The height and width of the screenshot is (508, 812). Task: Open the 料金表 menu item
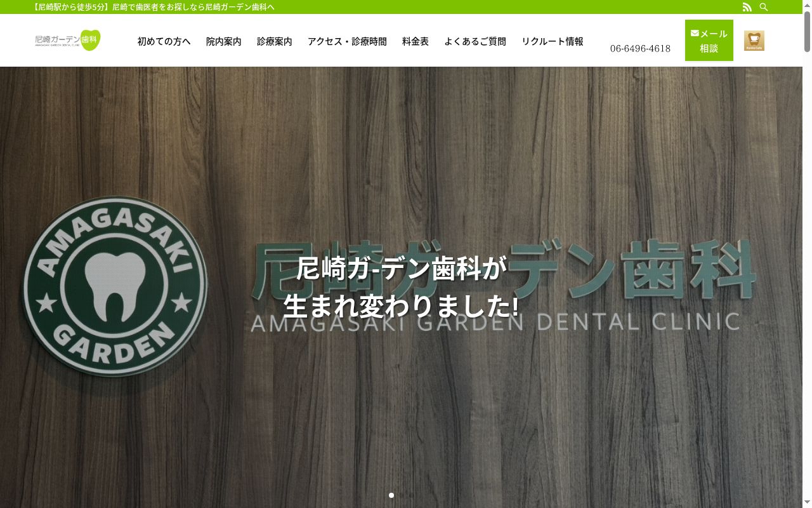click(416, 41)
